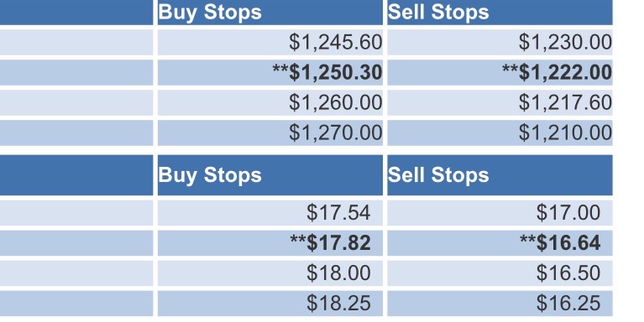Click the $1,245.60 buy stop cell
Screen dimensions: 644x322
pyautogui.click(x=270, y=42)
